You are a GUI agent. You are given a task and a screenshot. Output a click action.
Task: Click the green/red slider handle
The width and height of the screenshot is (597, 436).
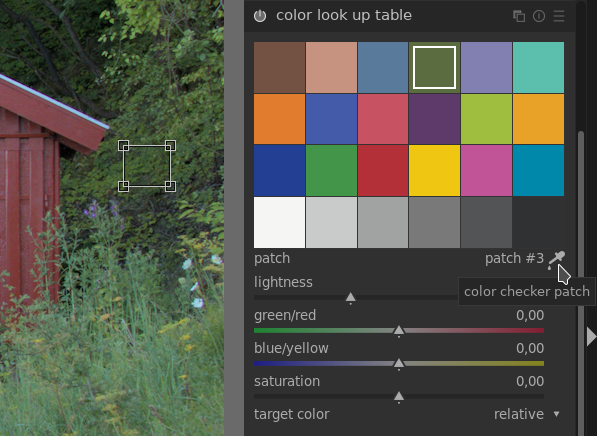pos(399,331)
